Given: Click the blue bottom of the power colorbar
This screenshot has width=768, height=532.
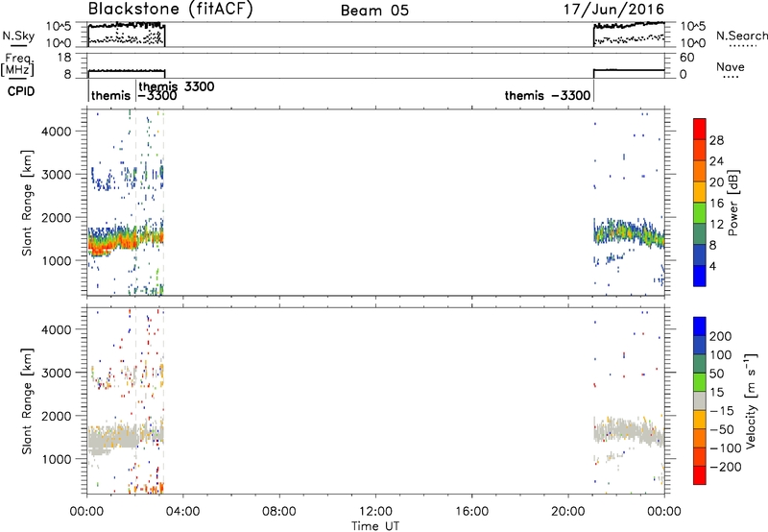Looking at the screenshot, I should 700,276.
